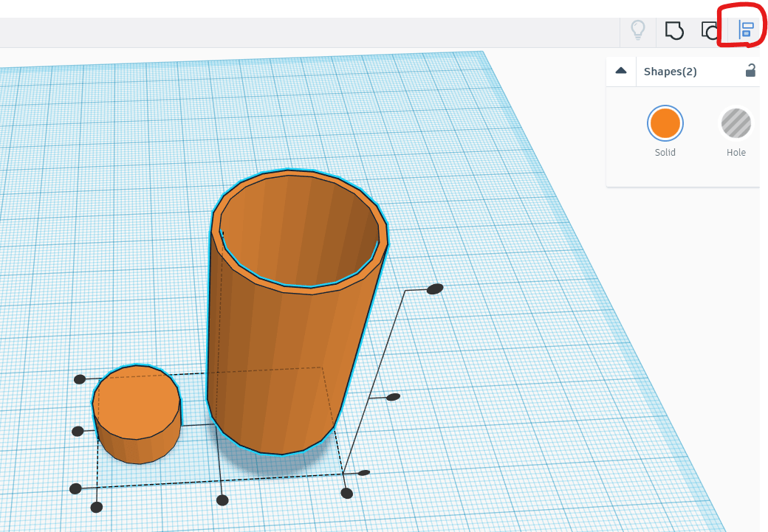Click the front-right horizontal alignment handle

pos(347,493)
